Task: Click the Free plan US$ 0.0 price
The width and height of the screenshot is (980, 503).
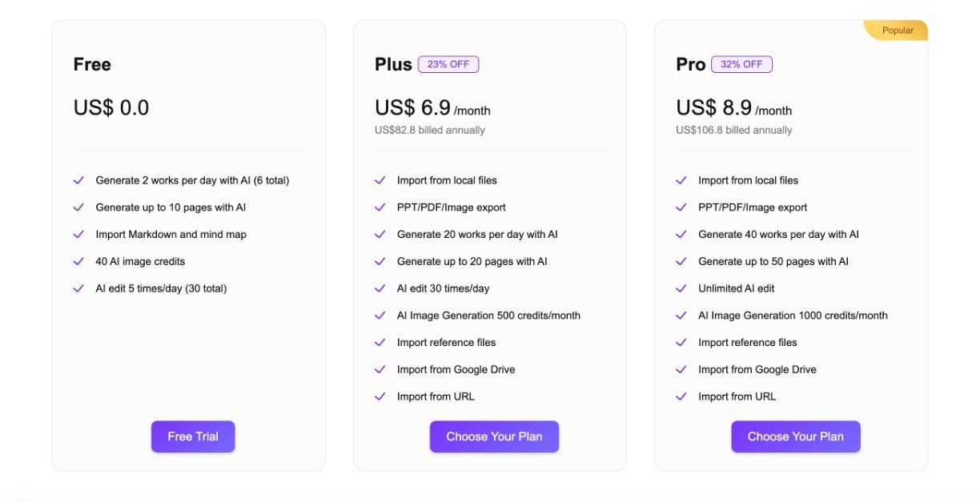Action: click(111, 108)
